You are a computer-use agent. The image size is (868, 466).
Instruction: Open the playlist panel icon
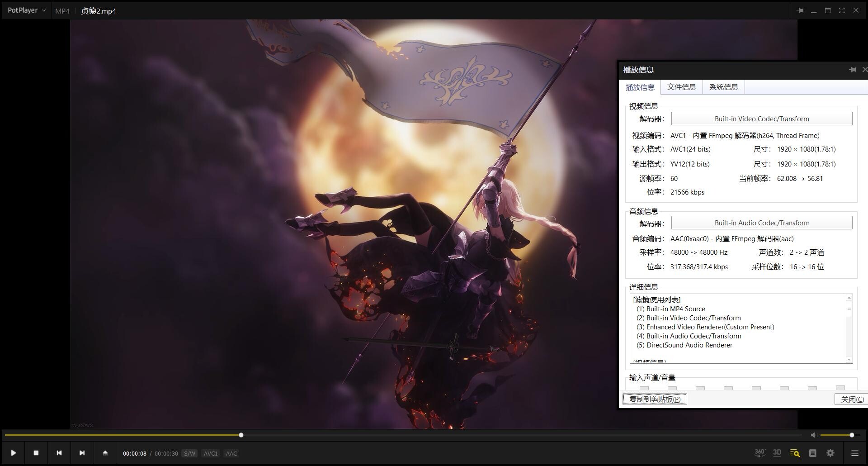tap(812, 452)
